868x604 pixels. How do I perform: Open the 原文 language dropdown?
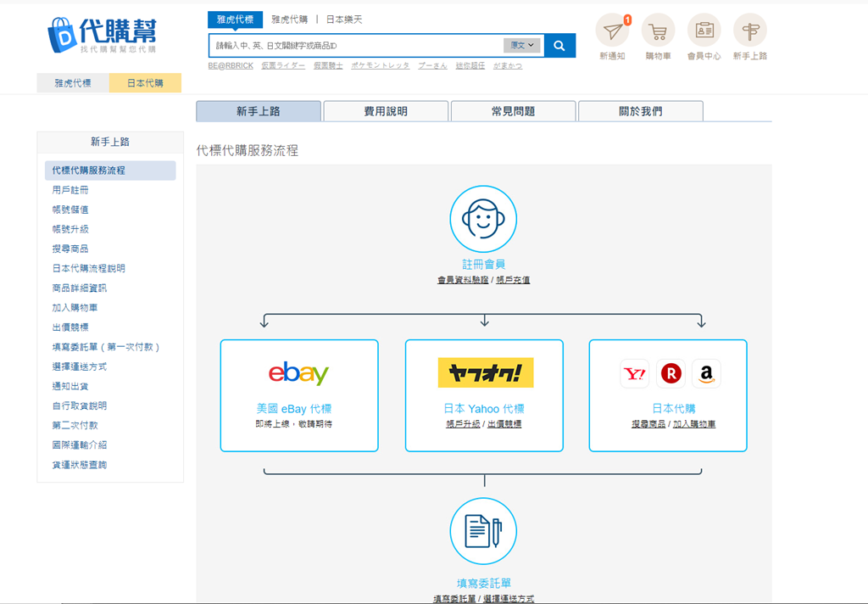[522, 46]
